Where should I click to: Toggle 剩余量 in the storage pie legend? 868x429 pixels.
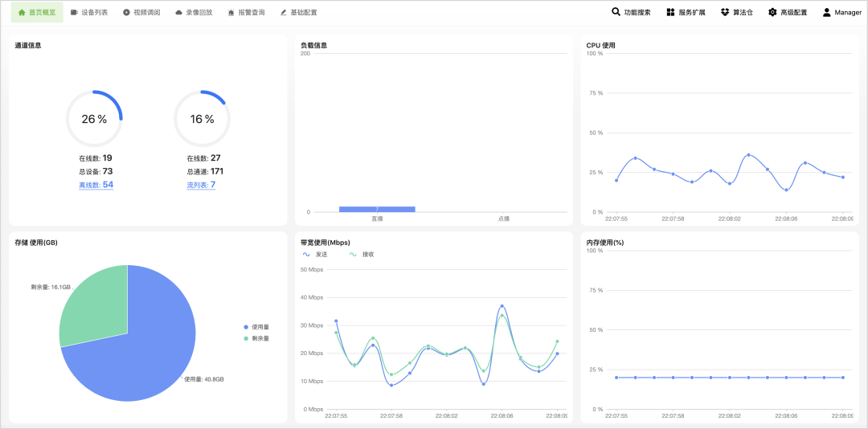click(256, 338)
